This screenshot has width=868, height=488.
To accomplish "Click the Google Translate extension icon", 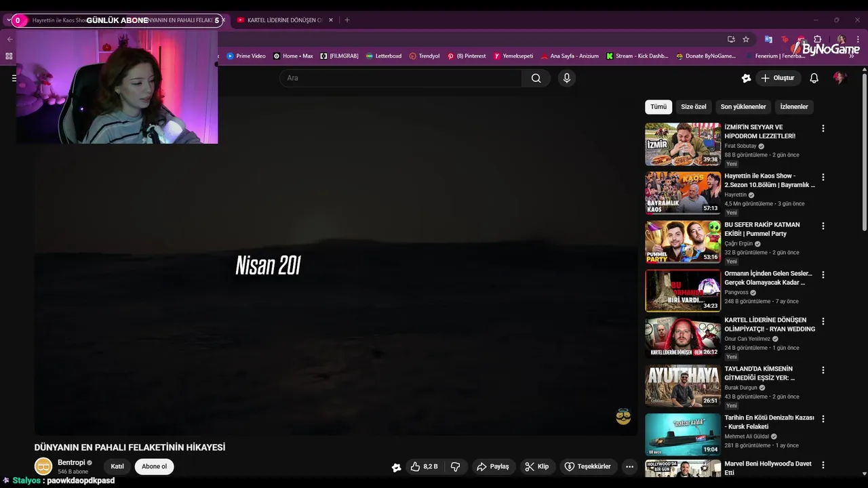I will 768,39.
